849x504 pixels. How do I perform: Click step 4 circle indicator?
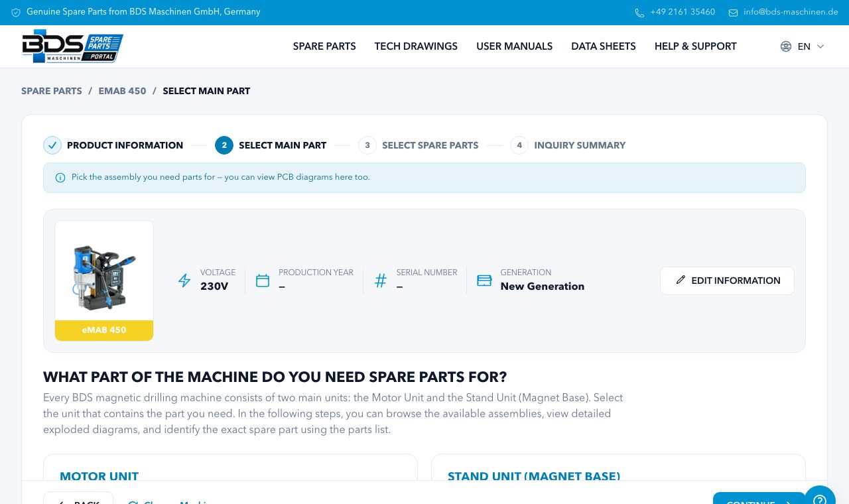coord(519,145)
